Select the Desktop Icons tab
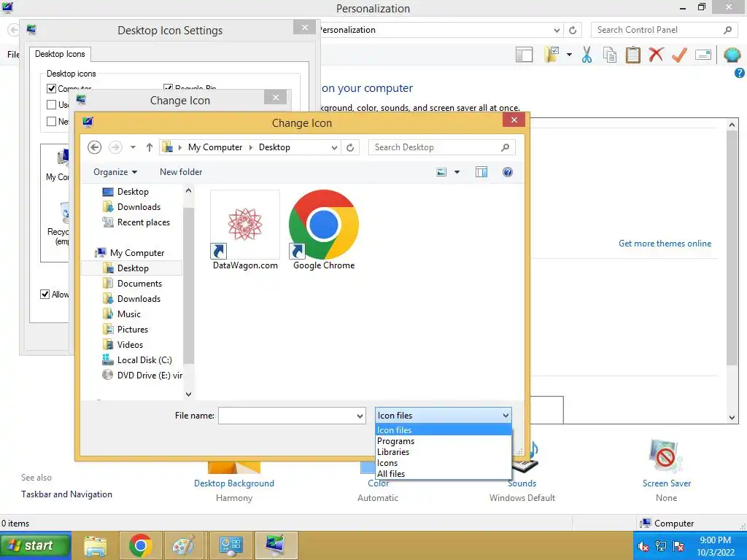The height and width of the screenshot is (560, 747). tap(60, 54)
